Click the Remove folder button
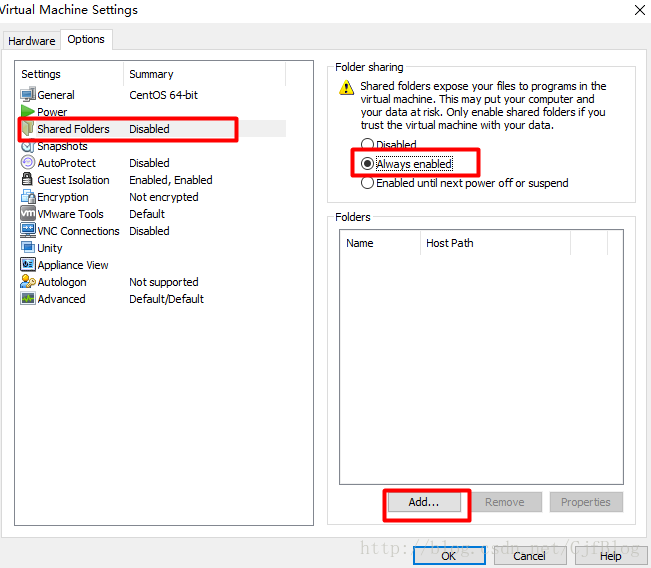The image size is (651, 568). (x=505, y=502)
